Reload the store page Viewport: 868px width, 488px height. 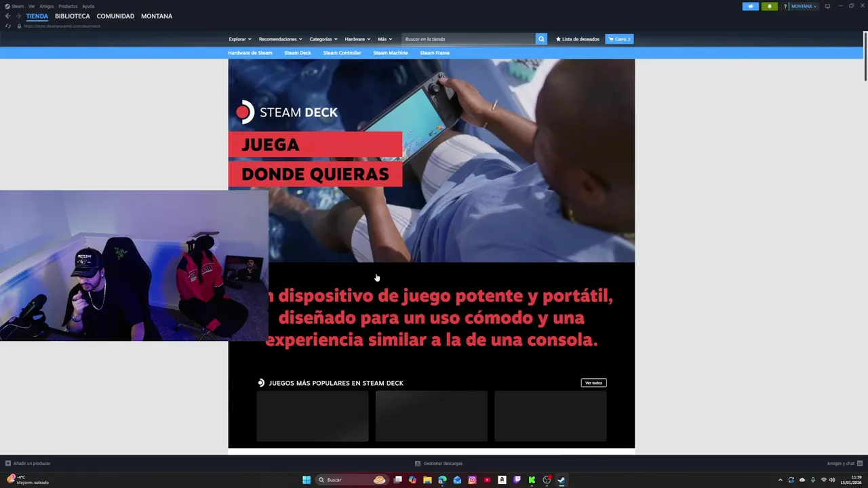tap(8, 26)
